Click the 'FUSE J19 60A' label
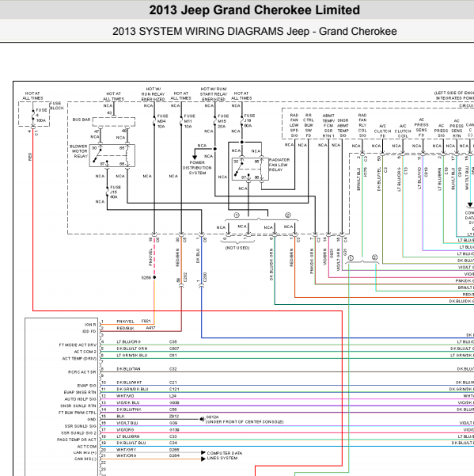This screenshot has height=476, width=474. tap(249, 120)
